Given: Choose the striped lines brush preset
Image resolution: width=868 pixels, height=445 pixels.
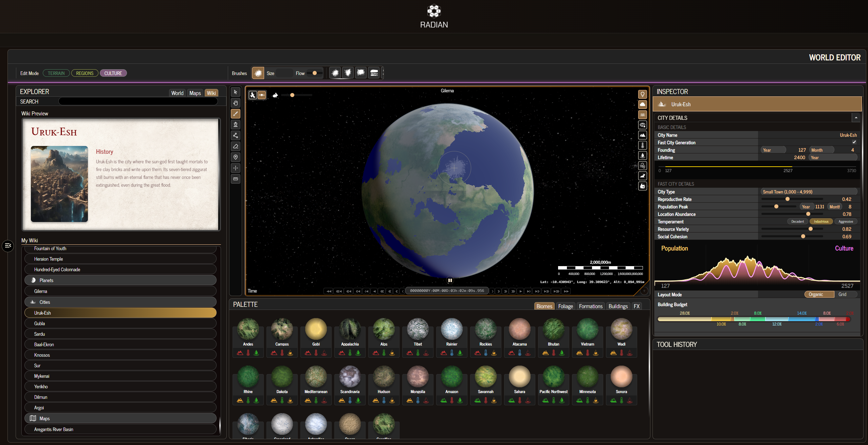Looking at the screenshot, I should tap(374, 73).
